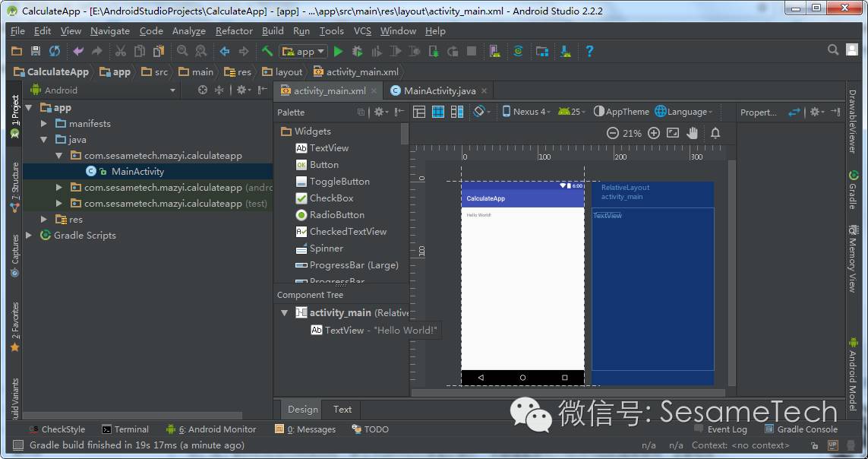Zoom out the design preview
868x459 pixels.
(x=612, y=133)
